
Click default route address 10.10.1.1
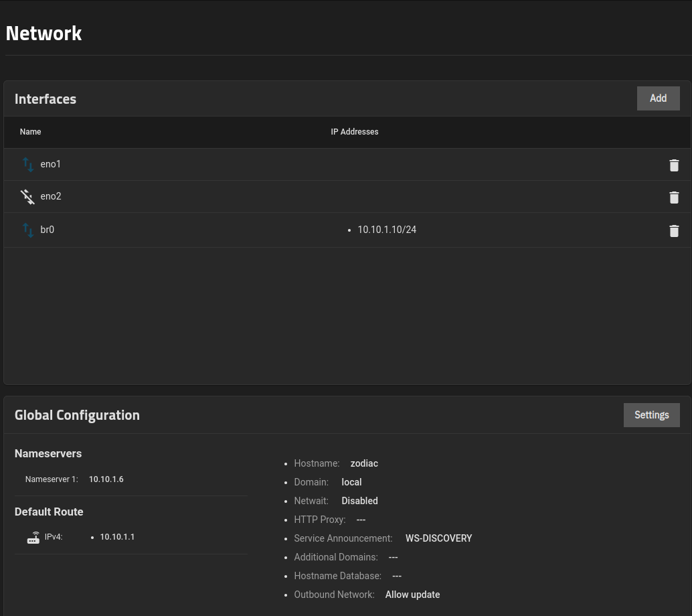point(118,537)
